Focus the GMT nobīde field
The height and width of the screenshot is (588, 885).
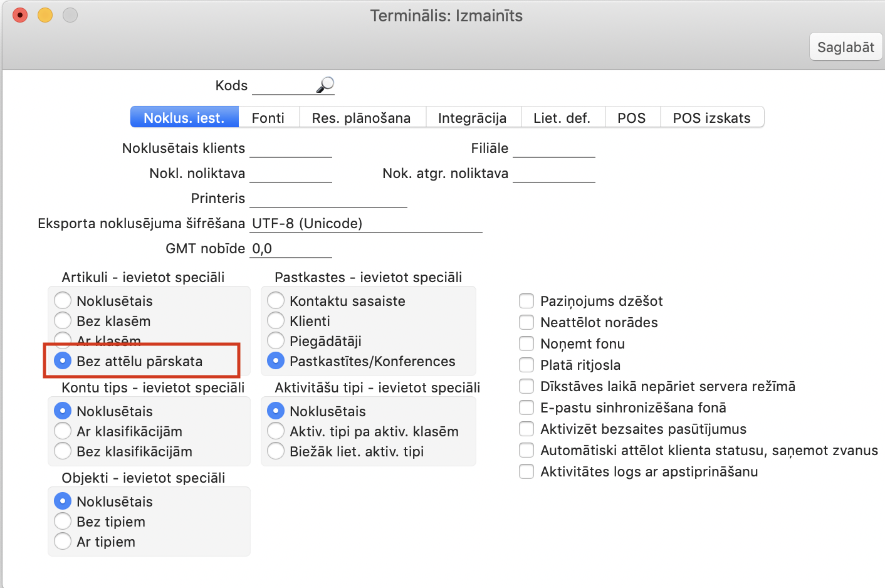(291, 249)
